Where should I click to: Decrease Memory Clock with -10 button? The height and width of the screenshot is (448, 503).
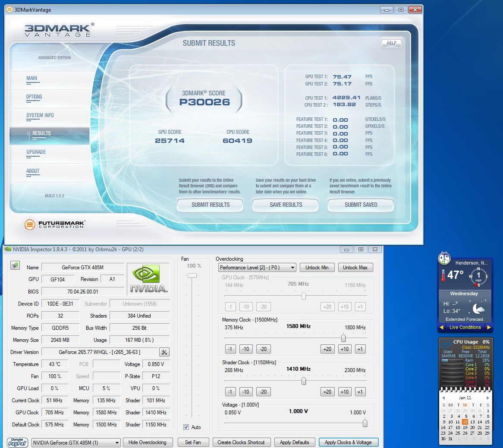coord(246,349)
